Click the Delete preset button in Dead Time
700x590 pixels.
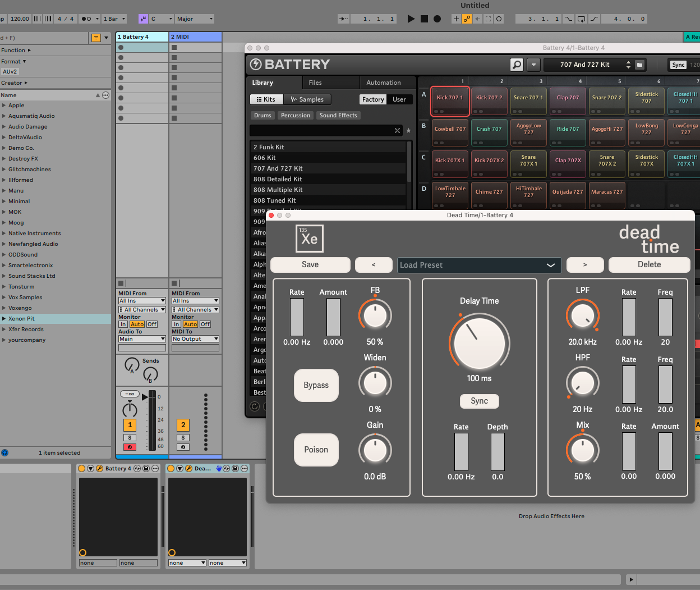tap(649, 264)
